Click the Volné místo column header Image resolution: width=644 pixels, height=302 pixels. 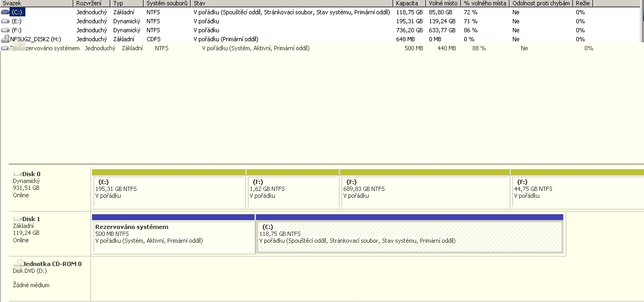tap(444, 3)
